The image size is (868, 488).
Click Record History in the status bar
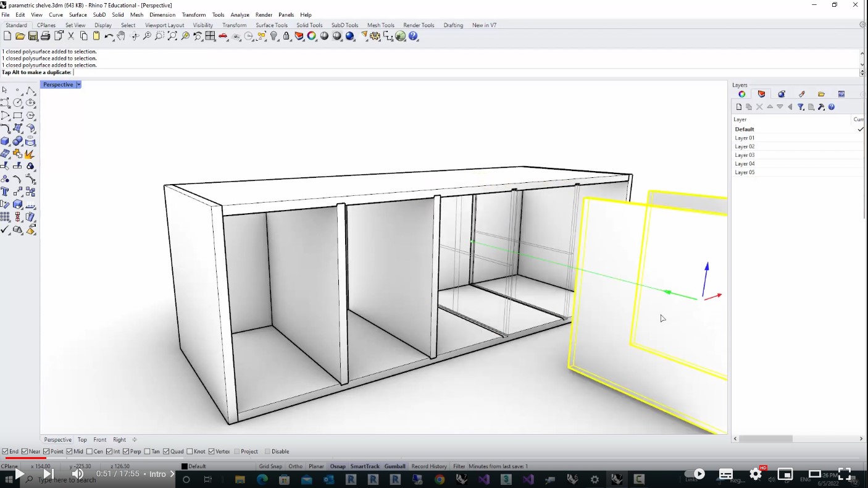428,466
